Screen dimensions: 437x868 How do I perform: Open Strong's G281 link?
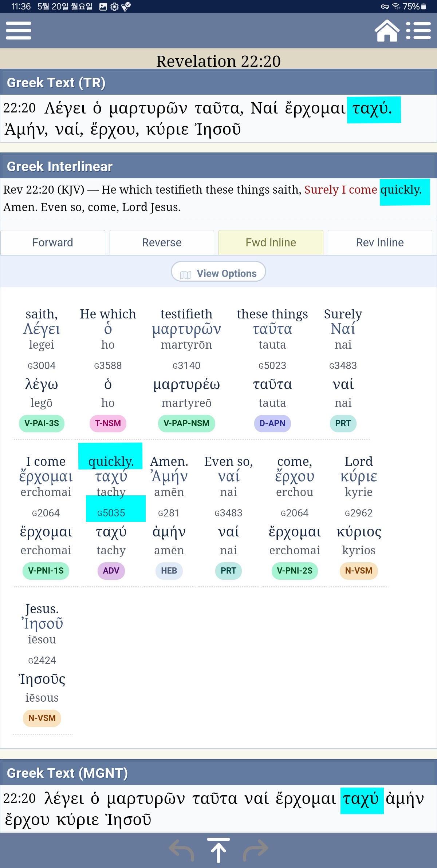point(169,513)
